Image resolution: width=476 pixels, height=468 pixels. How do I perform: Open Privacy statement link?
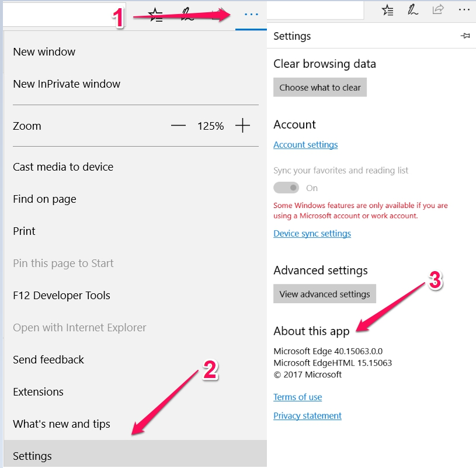click(307, 415)
